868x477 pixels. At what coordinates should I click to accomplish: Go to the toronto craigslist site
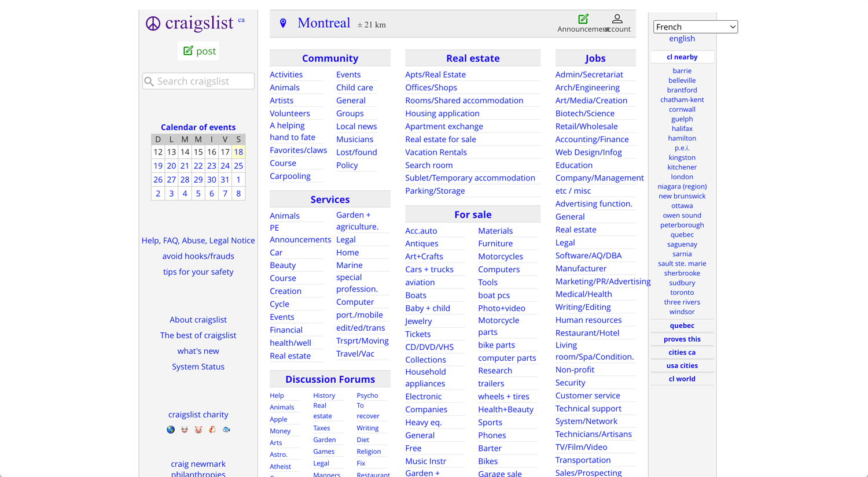coord(682,293)
